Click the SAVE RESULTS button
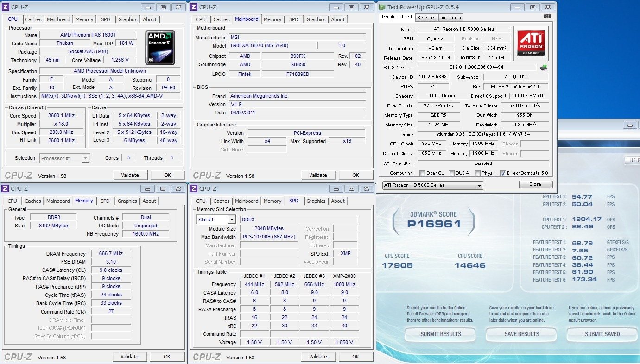This screenshot has width=640, height=364. pos(521,334)
